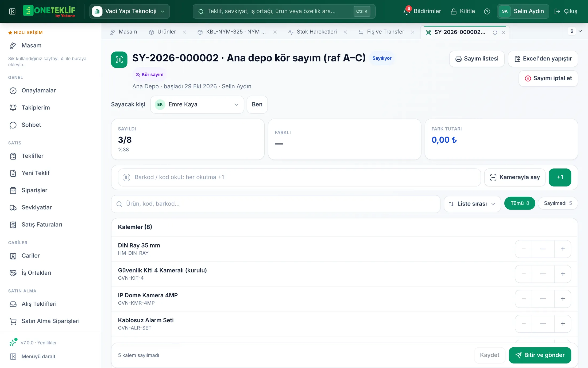Viewport: 588px width, 368px height.
Task: Click Excel'den yapıştır button
Action: click(543, 59)
